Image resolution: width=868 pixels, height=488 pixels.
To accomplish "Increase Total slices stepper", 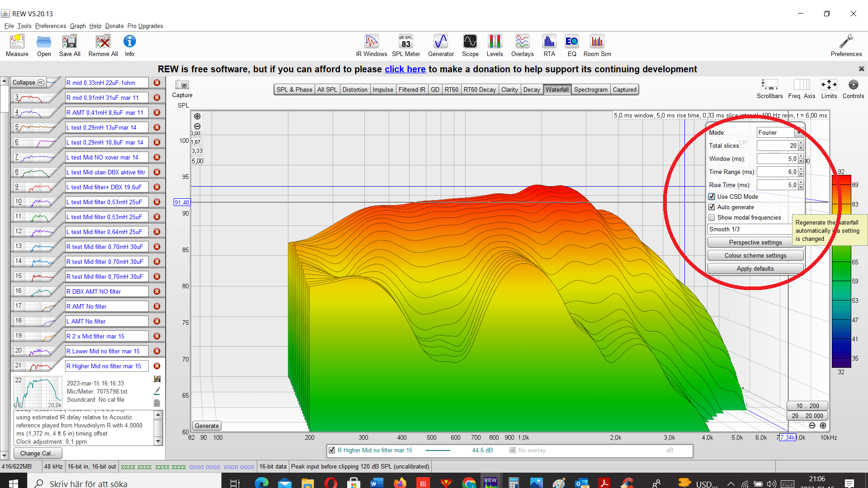I will [801, 143].
